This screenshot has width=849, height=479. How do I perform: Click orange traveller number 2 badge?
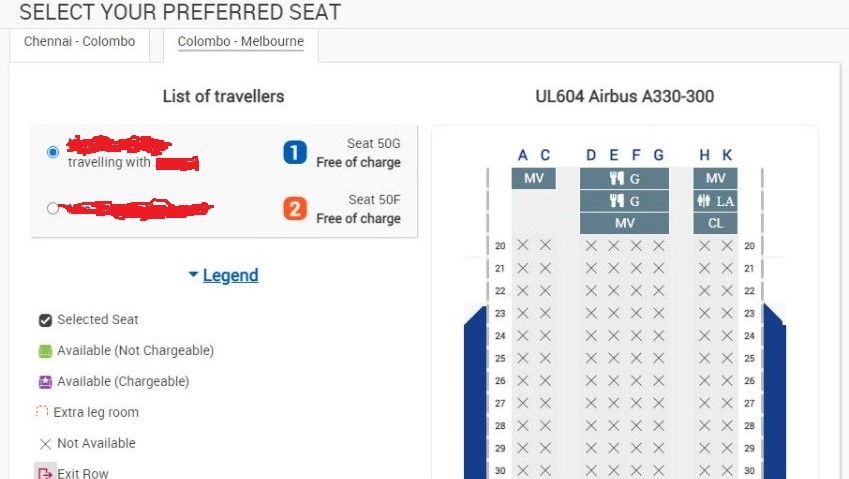click(295, 209)
